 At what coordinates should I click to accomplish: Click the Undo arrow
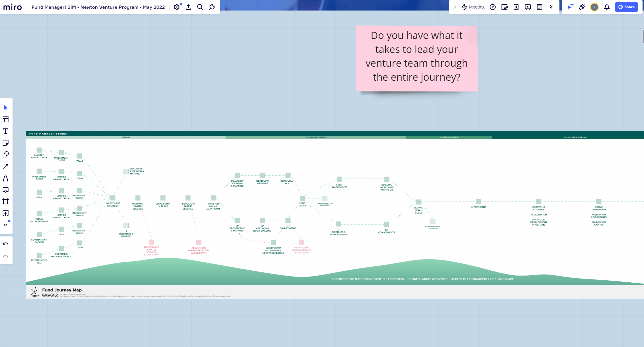pyautogui.click(x=5, y=244)
